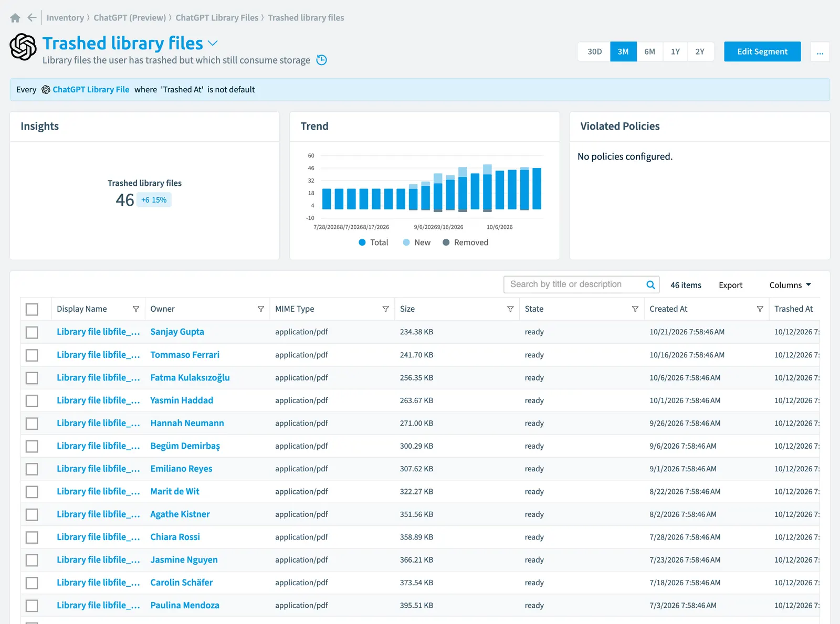Go to the home page icon
This screenshot has height=624, width=840.
click(x=15, y=18)
